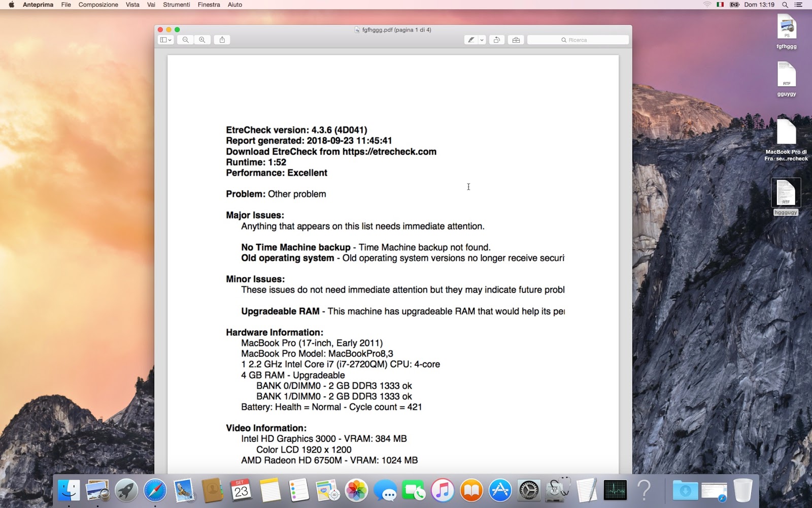
Task: Open Activity Monitor from the Dock
Action: [x=615, y=491]
